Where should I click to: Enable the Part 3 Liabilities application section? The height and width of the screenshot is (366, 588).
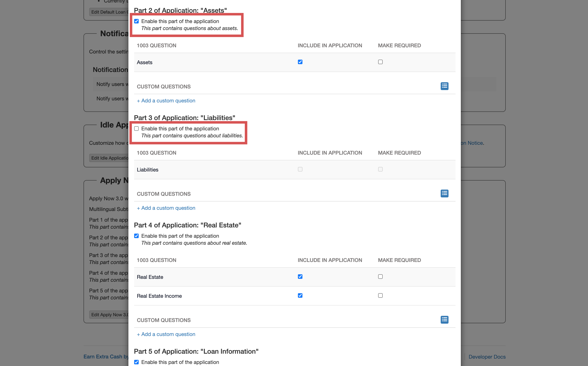coord(137,129)
